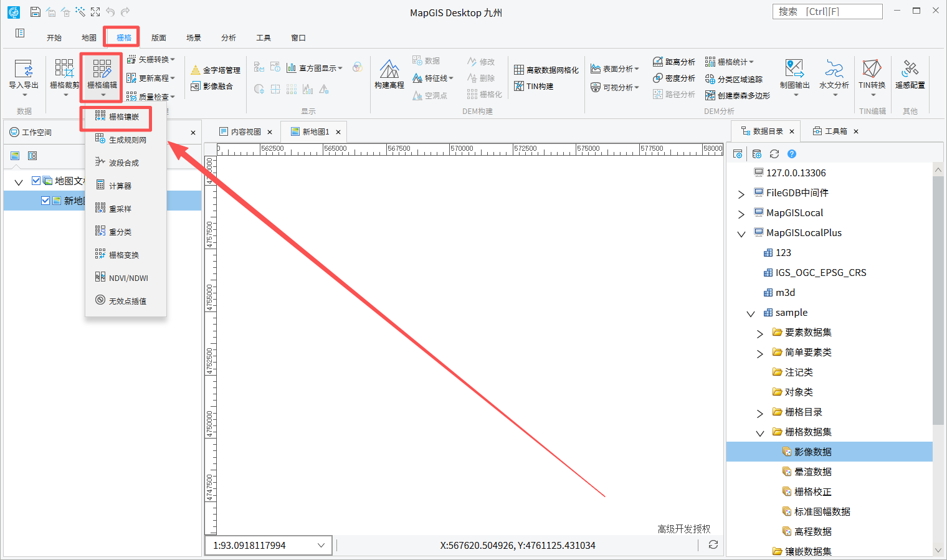Open 特征线 feature line dropdown
This screenshot has height=560, width=947.
[432, 78]
